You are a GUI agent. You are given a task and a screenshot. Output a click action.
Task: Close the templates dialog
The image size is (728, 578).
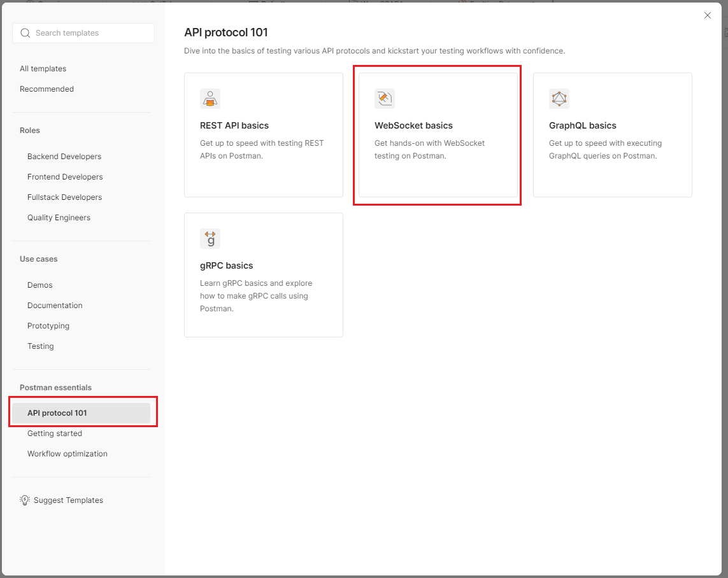coord(707,15)
